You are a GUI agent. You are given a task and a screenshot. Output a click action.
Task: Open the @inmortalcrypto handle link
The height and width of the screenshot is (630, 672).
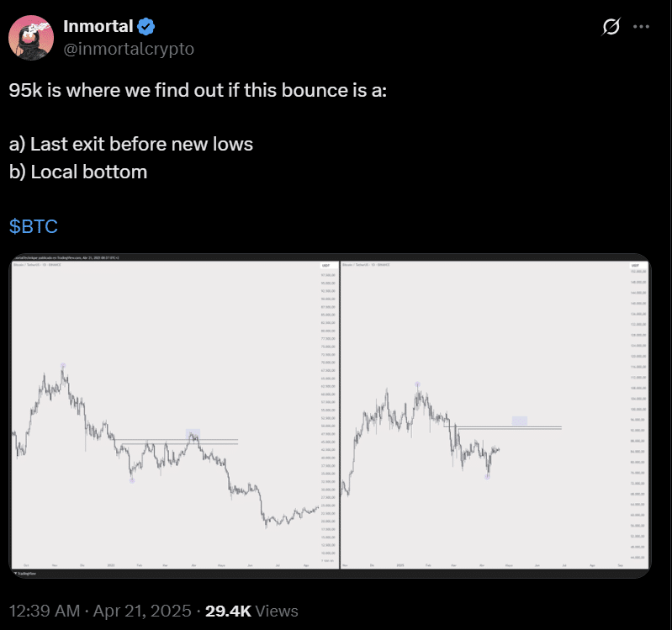point(129,49)
